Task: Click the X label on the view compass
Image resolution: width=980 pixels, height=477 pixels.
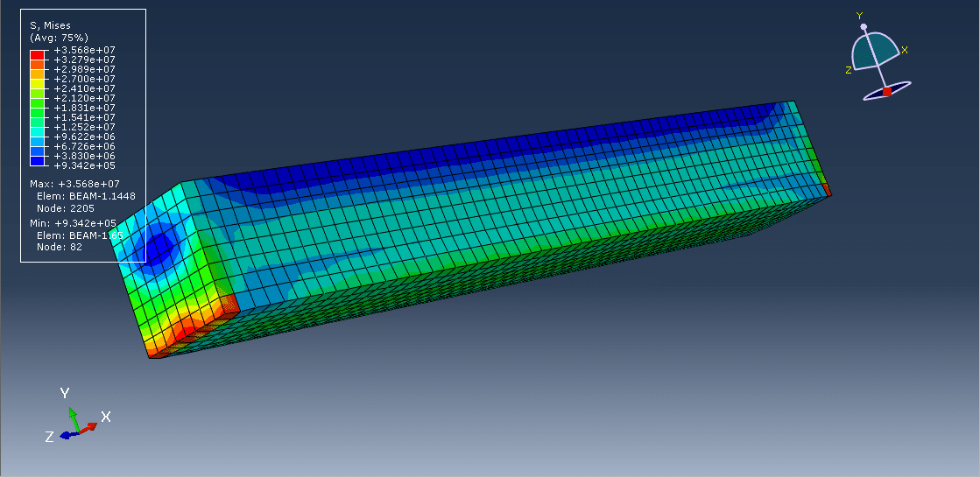Action: [905, 51]
